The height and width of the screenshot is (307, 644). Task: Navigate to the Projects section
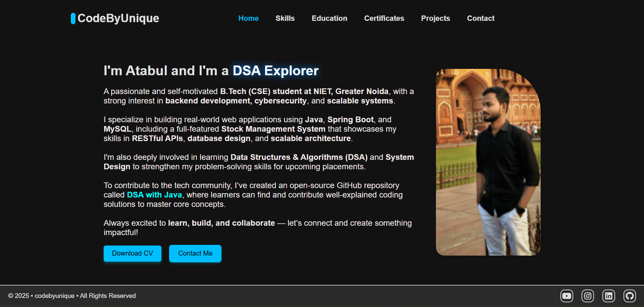tap(435, 18)
